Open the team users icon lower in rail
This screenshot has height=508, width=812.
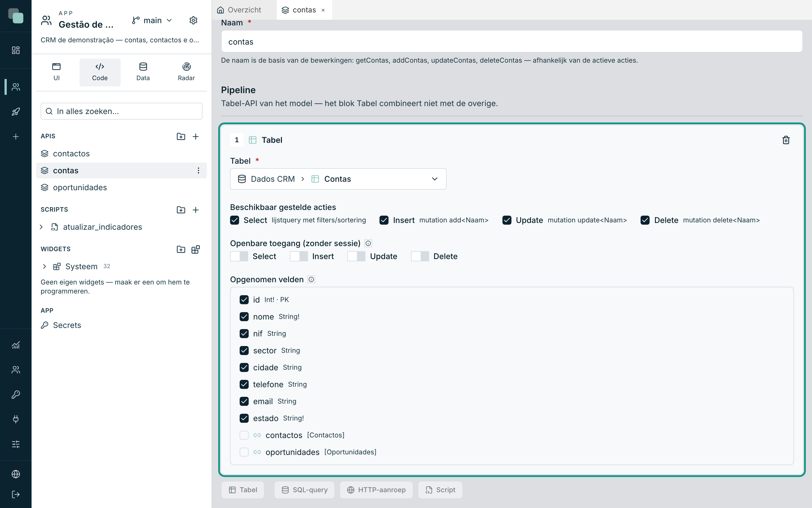click(x=16, y=370)
